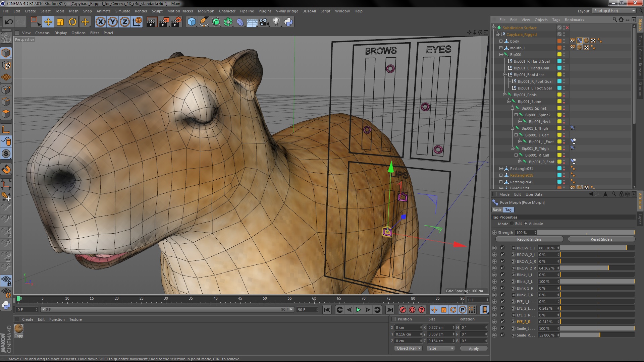The image size is (644, 362).
Task: Select Bip001_Neck in object tree
Action: (540, 122)
